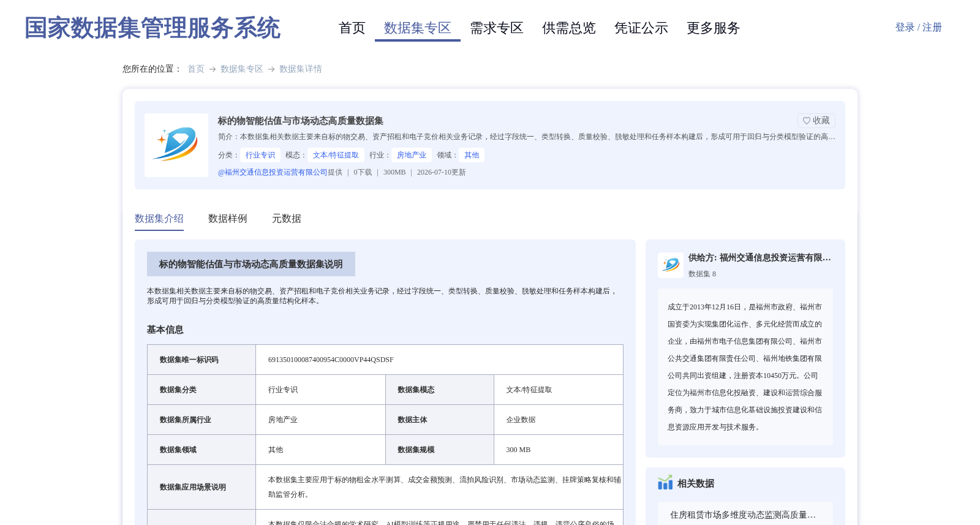The width and height of the screenshot is (980, 525).
Task: Switch to the 数据集介绍 tab
Action: [159, 219]
